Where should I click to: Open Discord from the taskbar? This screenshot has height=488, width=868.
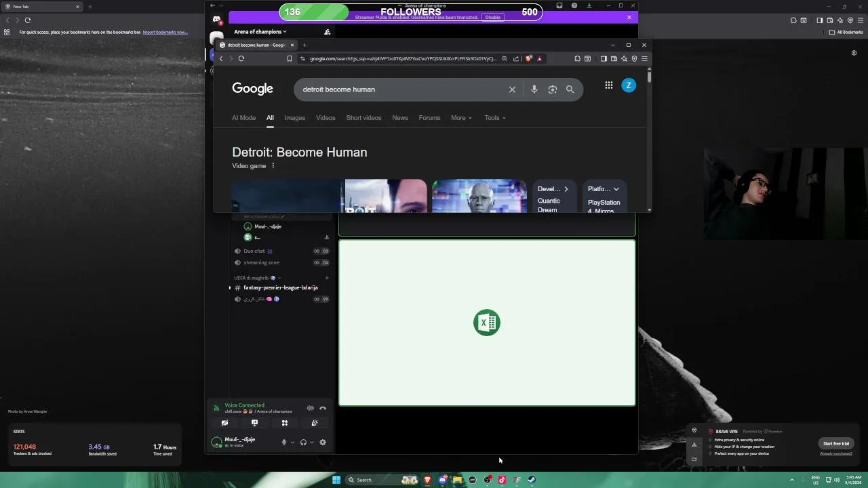(x=442, y=480)
